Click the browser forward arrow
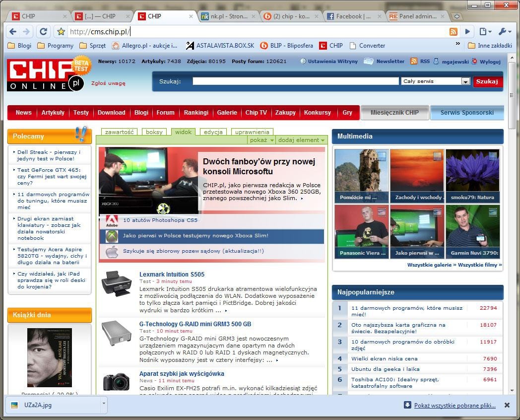Image resolution: width=520 pixels, height=420 pixels. coord(26,31)
